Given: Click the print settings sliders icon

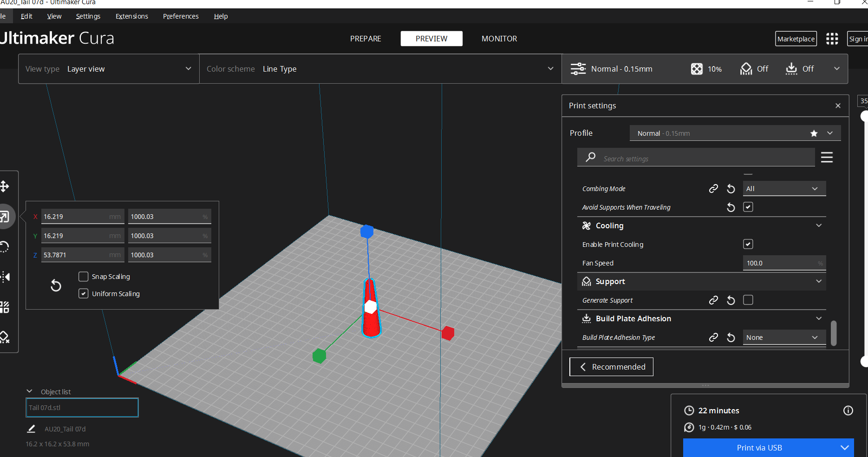Looking at the screenshot, I should [x=578, y=69].
